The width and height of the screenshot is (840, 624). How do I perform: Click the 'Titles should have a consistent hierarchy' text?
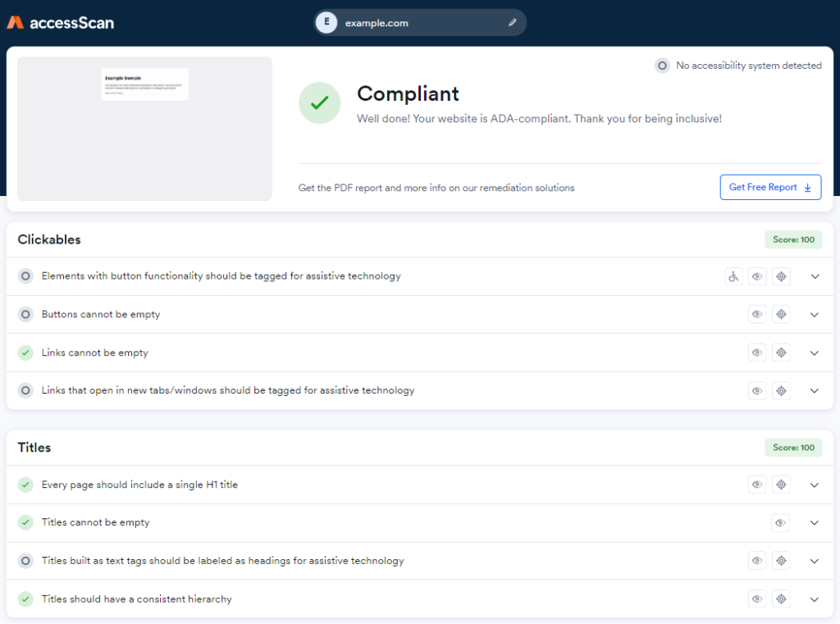(x=137, y=599)
